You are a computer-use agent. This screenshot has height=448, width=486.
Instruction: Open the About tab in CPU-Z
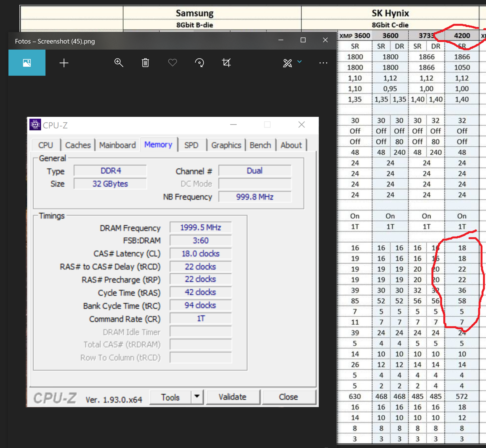coord(291,145)
